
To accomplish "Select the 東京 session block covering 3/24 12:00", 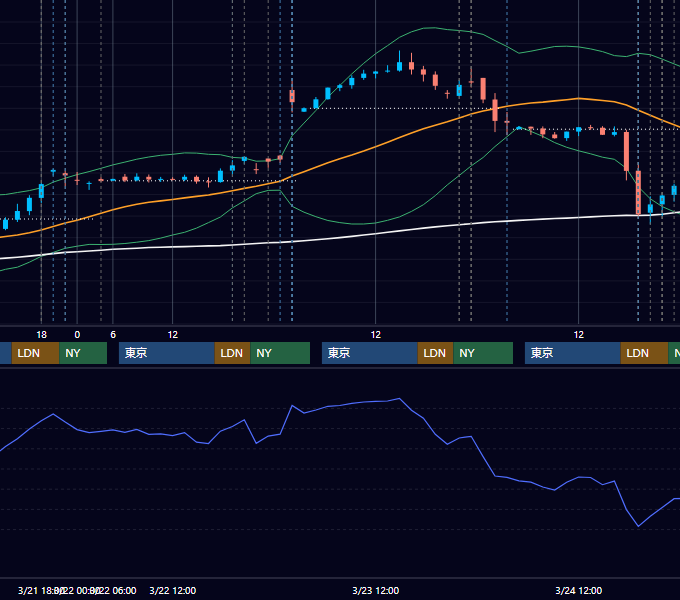I will [x=573, y=353].
